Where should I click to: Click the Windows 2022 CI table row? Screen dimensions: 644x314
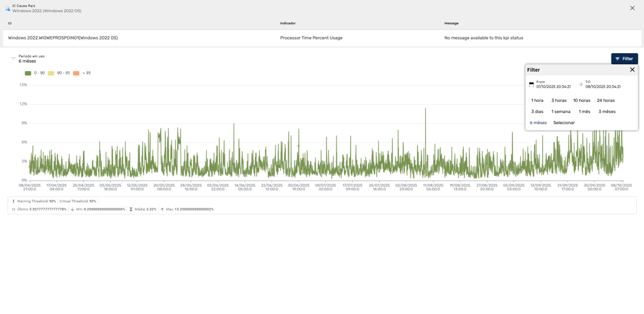(x=63, y=38)
